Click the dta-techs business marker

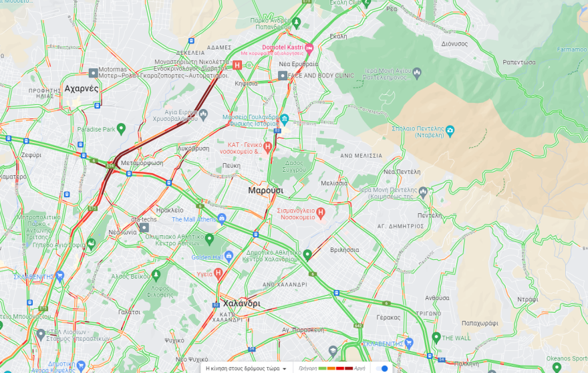pyautogui.click(x=144, y=227)
